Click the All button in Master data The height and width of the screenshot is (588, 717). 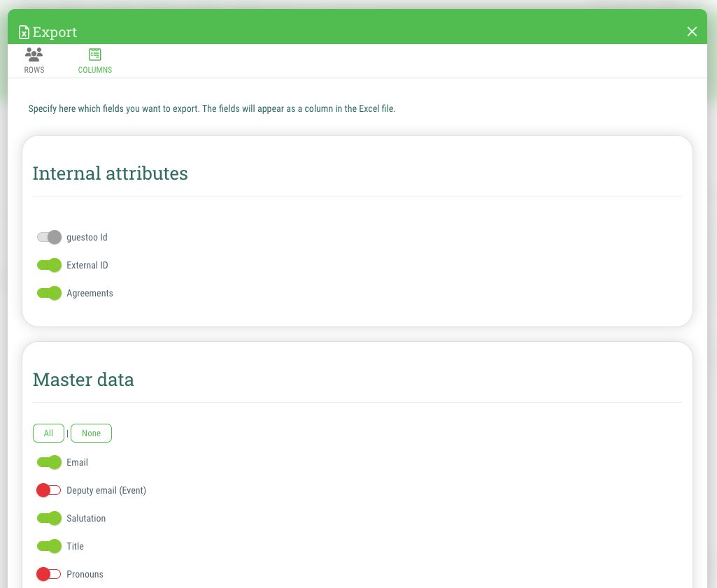(48, 433)
